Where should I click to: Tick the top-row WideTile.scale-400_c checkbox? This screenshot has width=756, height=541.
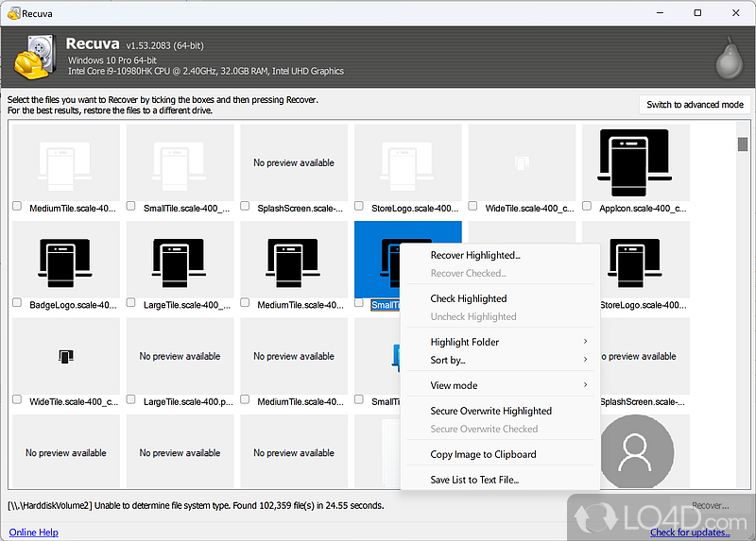(472, 206)
